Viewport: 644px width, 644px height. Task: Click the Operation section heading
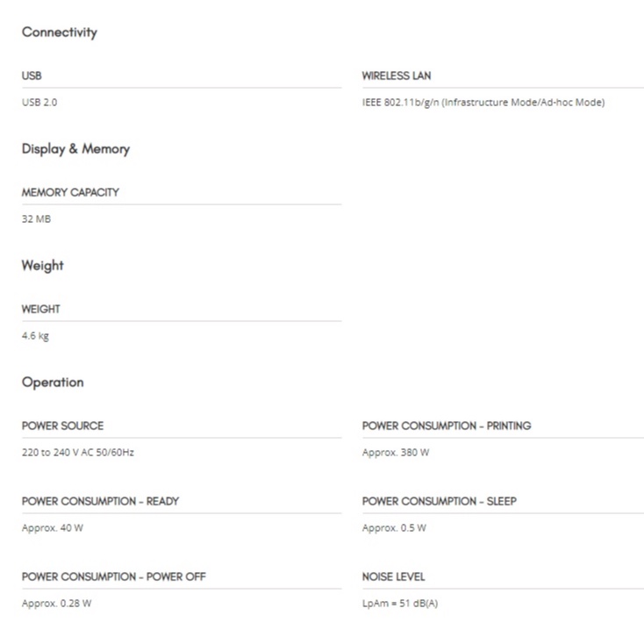[x=53, y=383]
